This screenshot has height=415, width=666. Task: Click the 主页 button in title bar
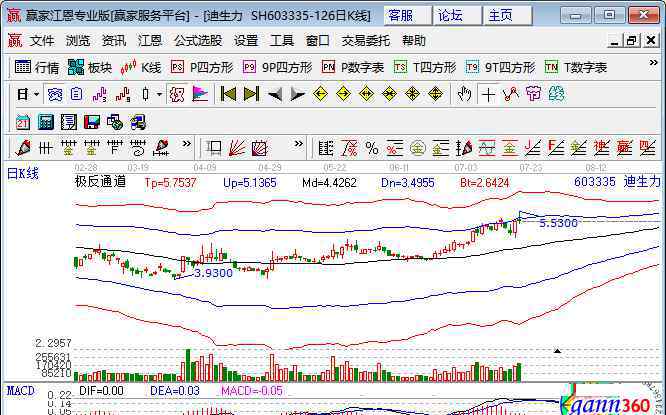click(x=508, y=16)
